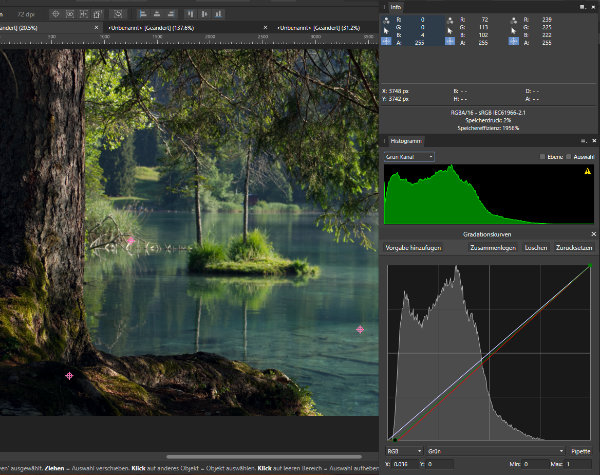
Task: Open the Grün channel dropdown in curves
Action: pyautogui.click(x=495, y=451)
